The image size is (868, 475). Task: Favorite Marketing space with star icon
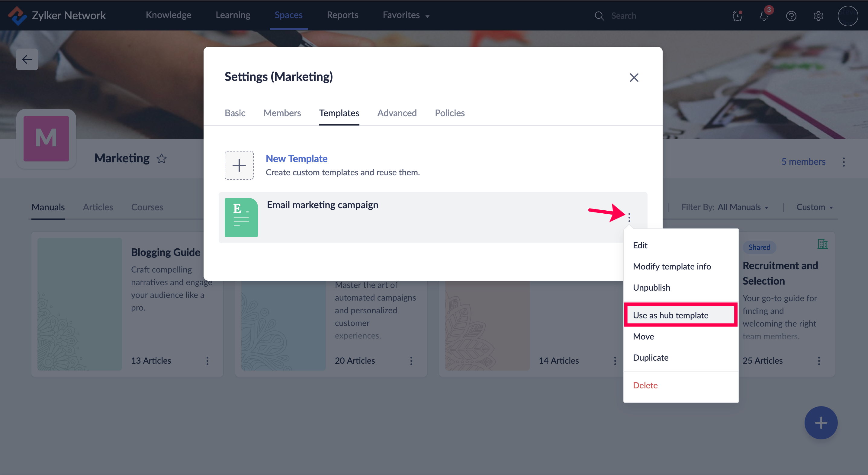click(162, 158)
